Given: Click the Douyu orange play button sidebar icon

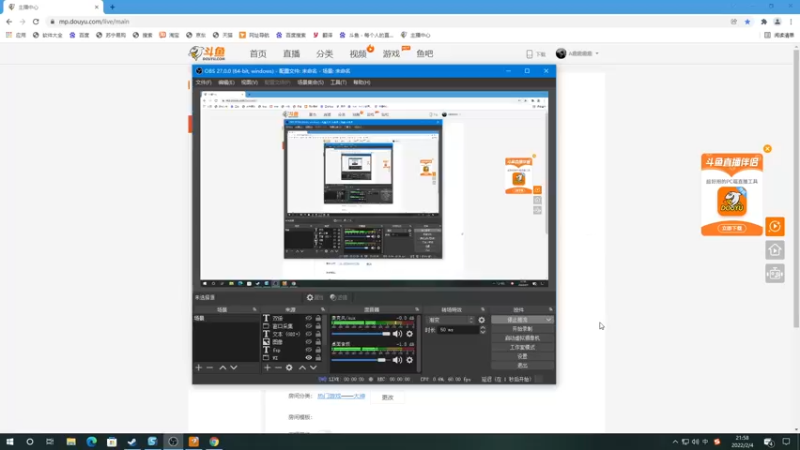Looking at the screenshot, I should click(774, 226).
